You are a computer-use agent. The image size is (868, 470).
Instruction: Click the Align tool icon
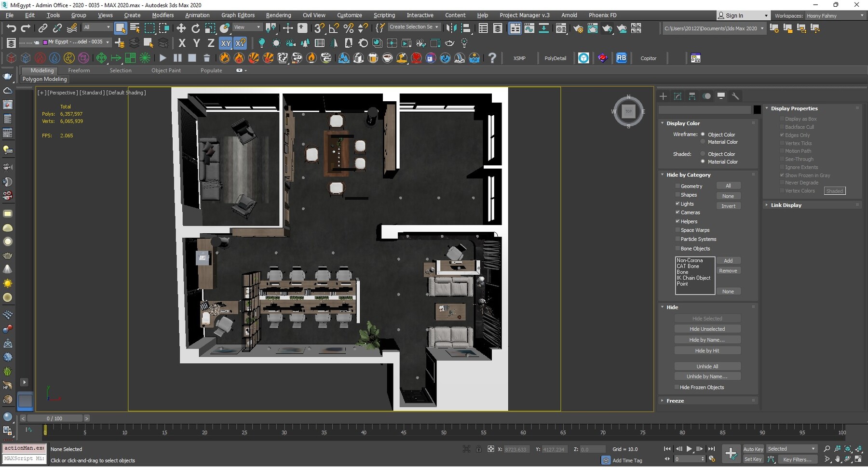tap(466, 28)
